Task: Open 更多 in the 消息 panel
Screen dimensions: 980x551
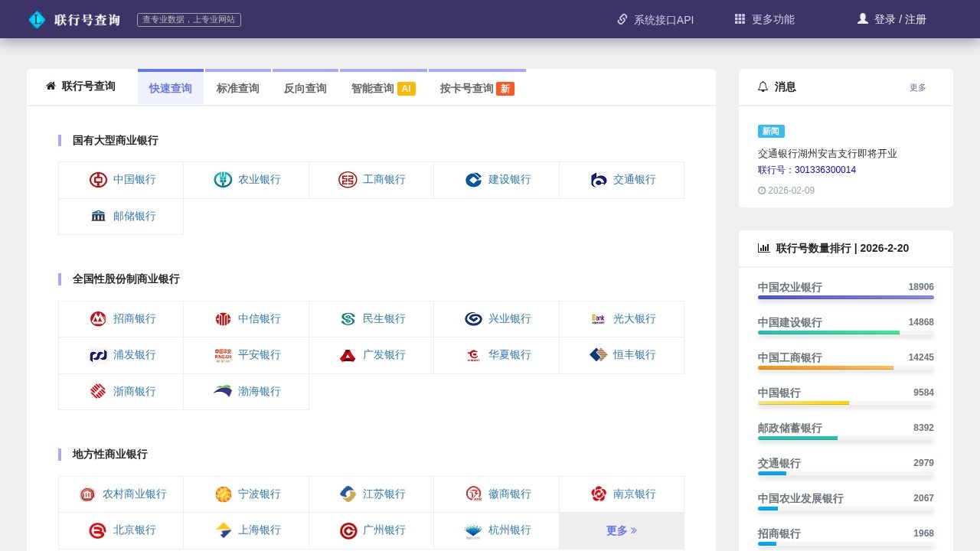Action: pyautogui.click(x=917, y=87)
